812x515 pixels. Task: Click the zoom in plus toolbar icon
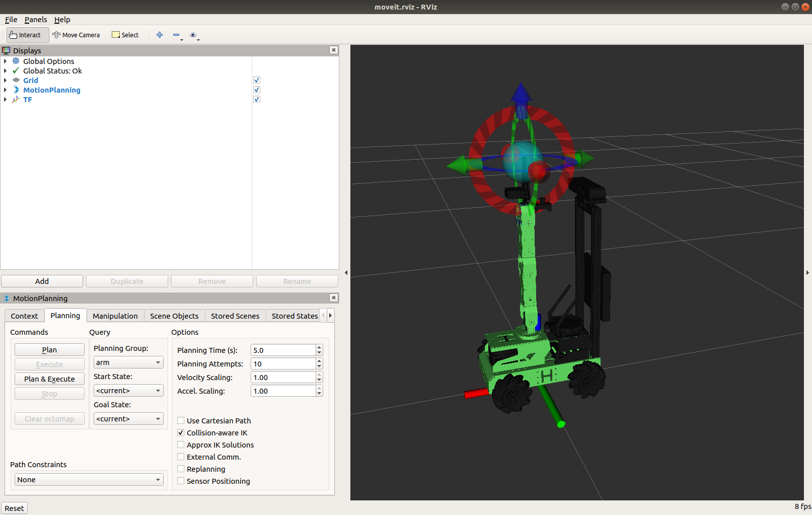click(160, 35)
